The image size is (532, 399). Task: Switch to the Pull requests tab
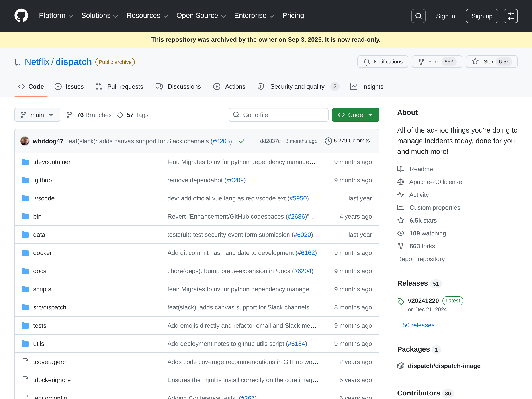click(119, 87)
